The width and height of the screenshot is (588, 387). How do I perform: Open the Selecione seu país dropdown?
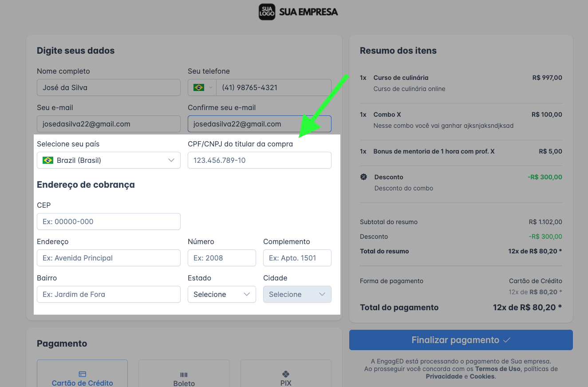[x=109, y=160]
